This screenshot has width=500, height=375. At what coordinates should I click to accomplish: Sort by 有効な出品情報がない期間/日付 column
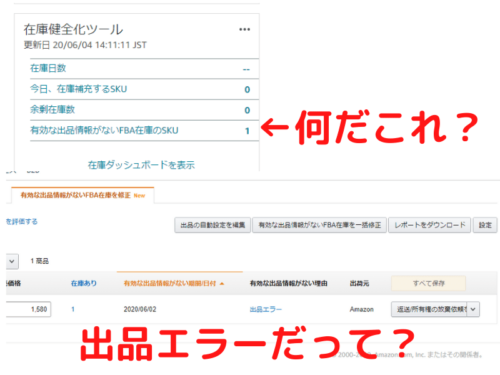[170, 284]
